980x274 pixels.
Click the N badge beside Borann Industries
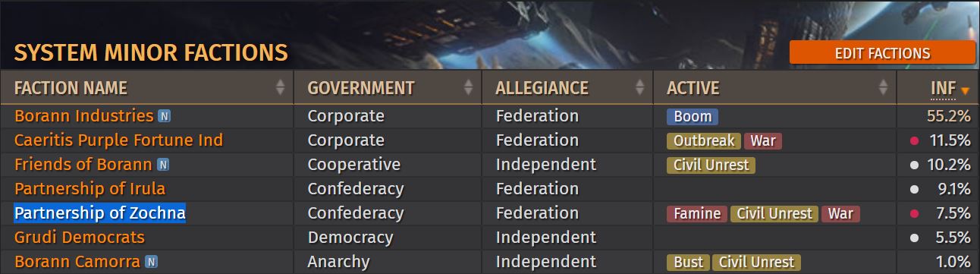tap(164, 117)
